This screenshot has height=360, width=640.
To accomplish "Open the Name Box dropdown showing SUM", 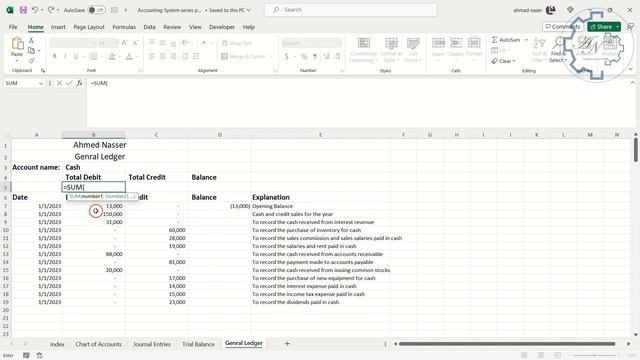I will [x=41, y=83].
